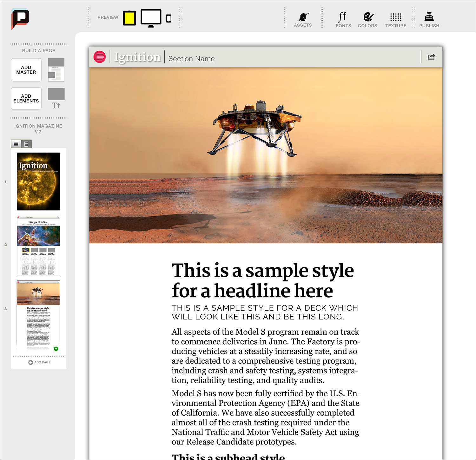This screenshot has height=460, width=476.
Task: Open the Fonts panel
Action: point(343,20)
